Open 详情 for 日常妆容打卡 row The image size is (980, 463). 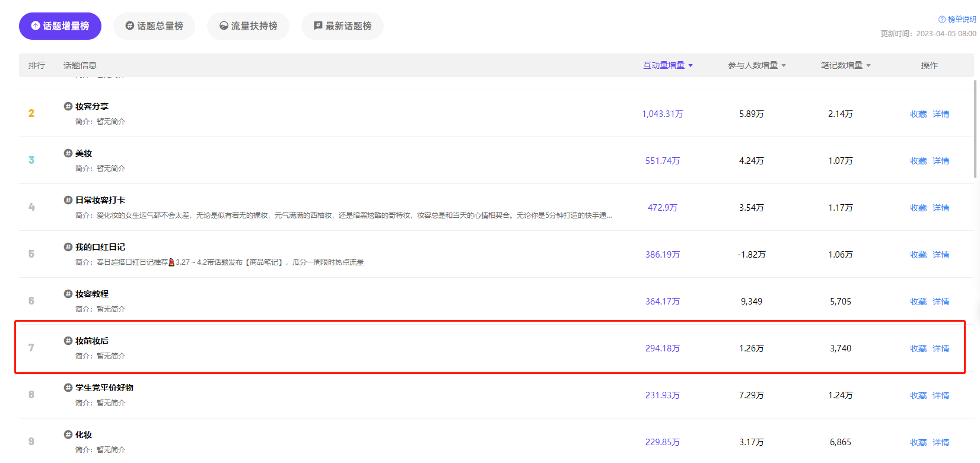pos(941,208)
